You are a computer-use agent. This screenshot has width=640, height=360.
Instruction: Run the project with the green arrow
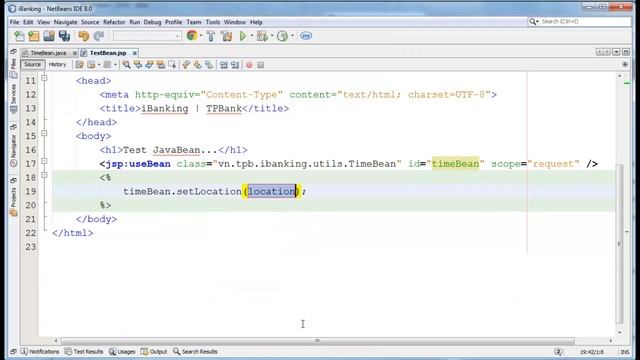pyautogui.click(x=243, y=36)
